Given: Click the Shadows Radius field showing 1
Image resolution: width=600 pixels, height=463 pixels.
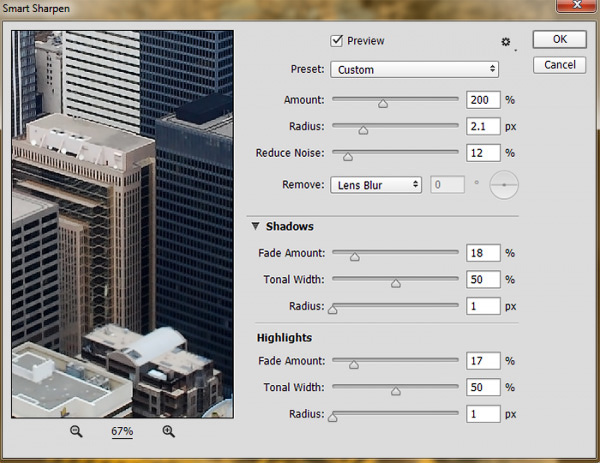Looking at the screenshot, I should coord(483,306).
